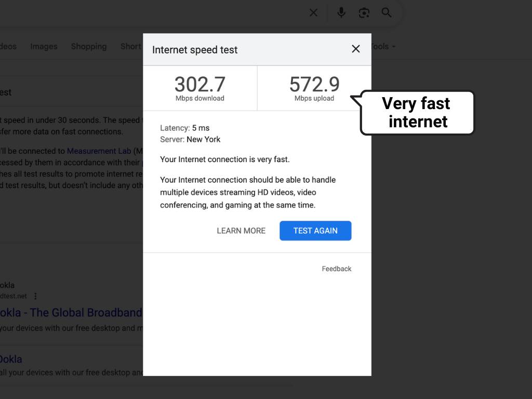Screen dimensions: 532x399
Task: Click the LEARN MORE button
Action: (x=241, y=231)
